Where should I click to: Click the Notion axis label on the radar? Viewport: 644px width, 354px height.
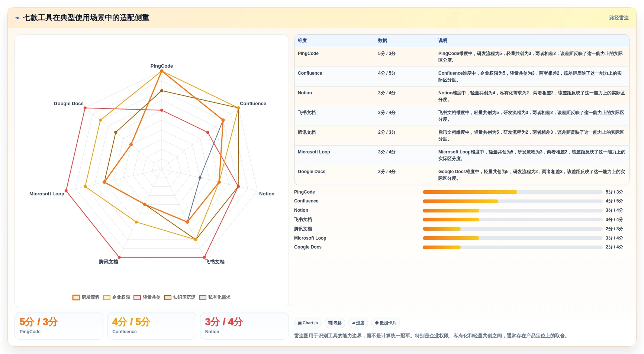267,194
